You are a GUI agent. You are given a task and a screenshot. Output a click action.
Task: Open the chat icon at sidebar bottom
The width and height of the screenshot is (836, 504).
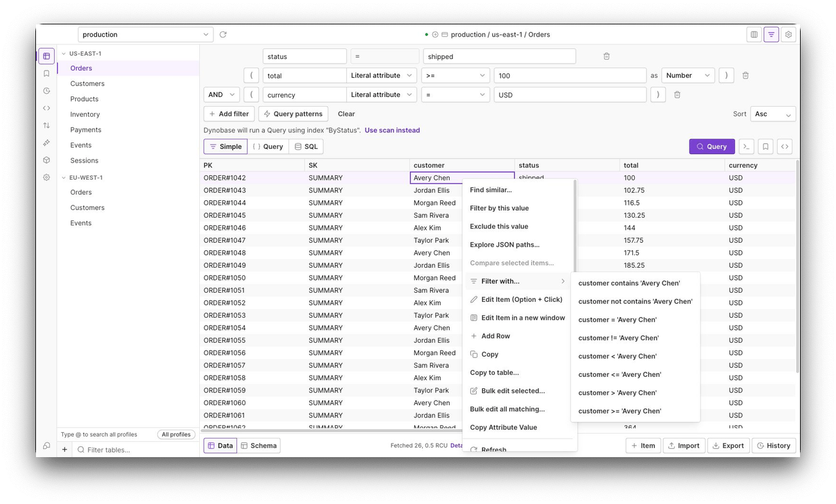click(46, 446)
